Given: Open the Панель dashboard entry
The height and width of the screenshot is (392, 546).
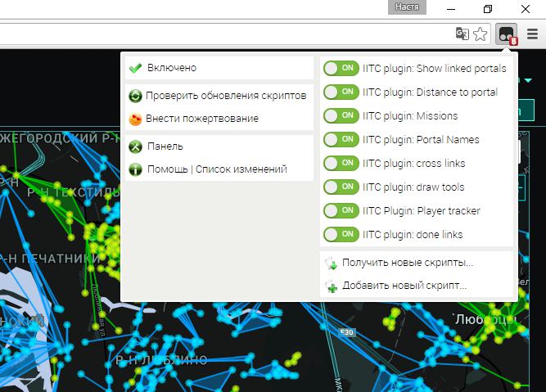Looking at the screenshot, I should click(219, 146).
